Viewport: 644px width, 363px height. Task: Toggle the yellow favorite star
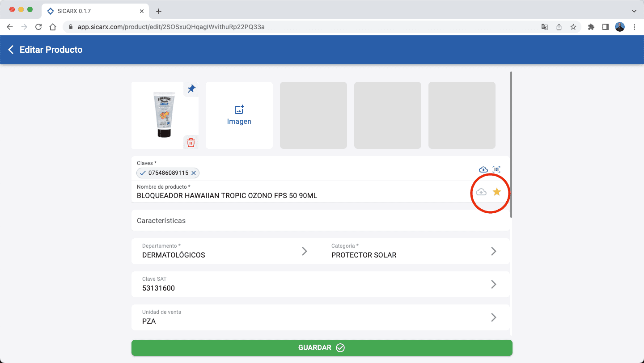pos(496,192)
